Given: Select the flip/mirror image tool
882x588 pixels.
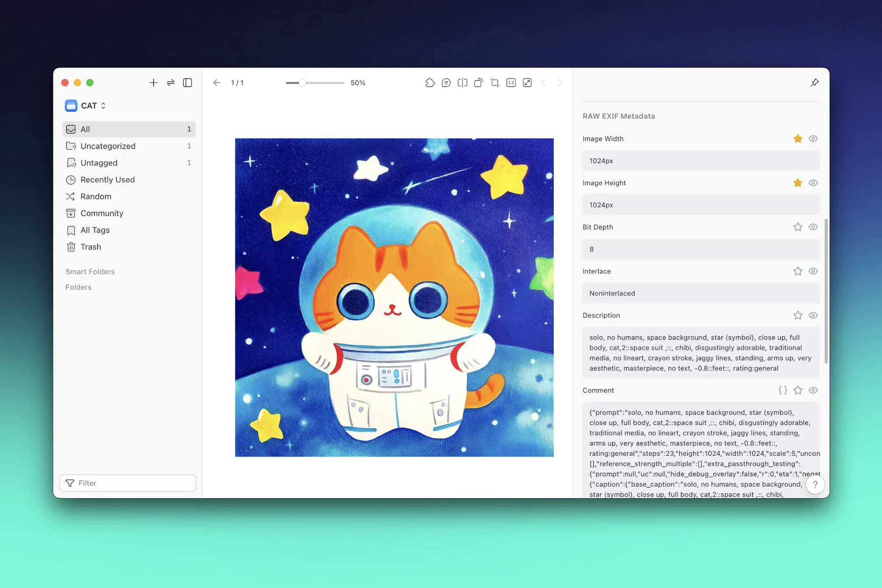Looking at the screenshot, I should point(462,83).
